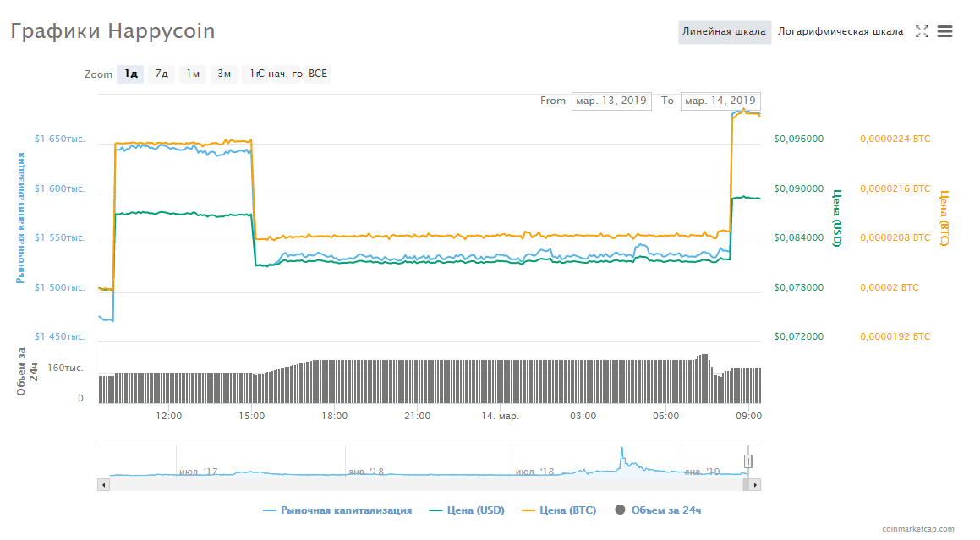Viewport: 980px width, 540px height.
Task: Click the $1 650тыс. axis label
Action: pos(59,139)
